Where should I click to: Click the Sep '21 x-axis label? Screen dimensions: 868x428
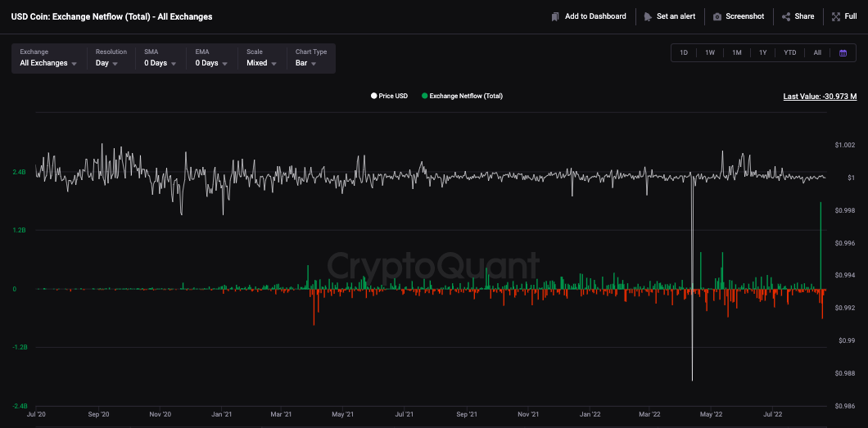[467, 413]
